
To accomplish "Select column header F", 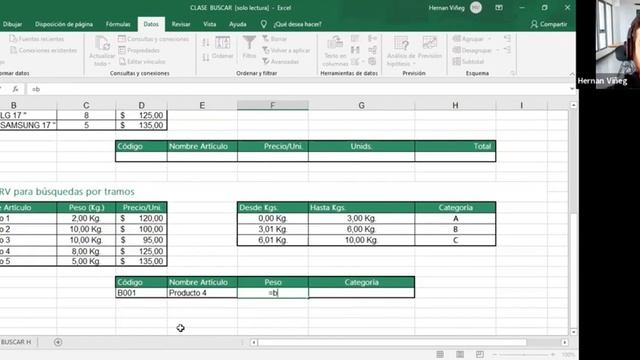I will [273, 105].
